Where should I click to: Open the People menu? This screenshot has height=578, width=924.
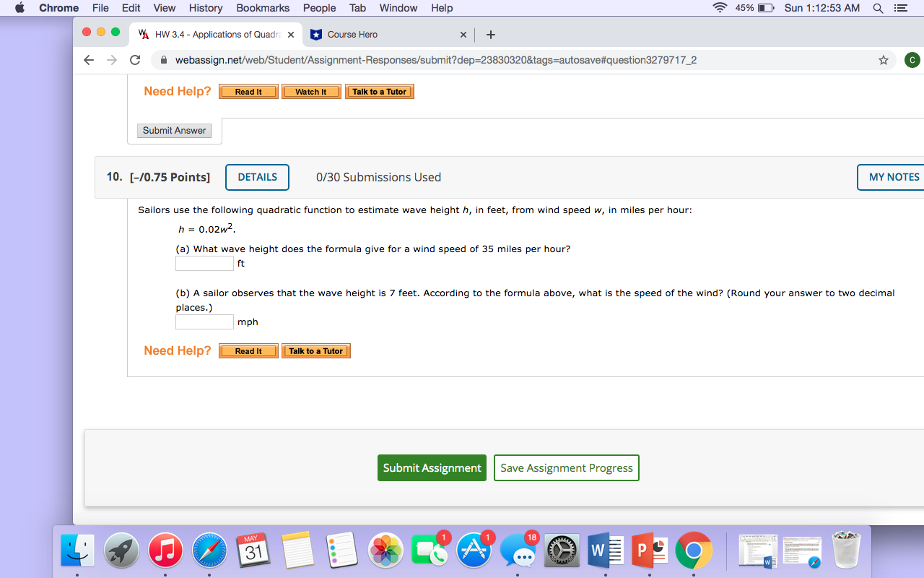(x=320, y=8)
